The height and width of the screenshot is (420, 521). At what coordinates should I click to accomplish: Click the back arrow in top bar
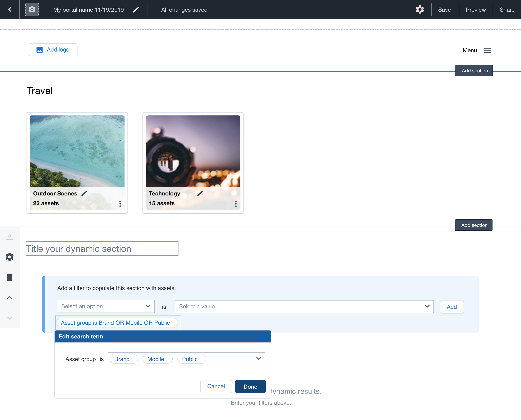pyautogui.click(x=10, y=10)
